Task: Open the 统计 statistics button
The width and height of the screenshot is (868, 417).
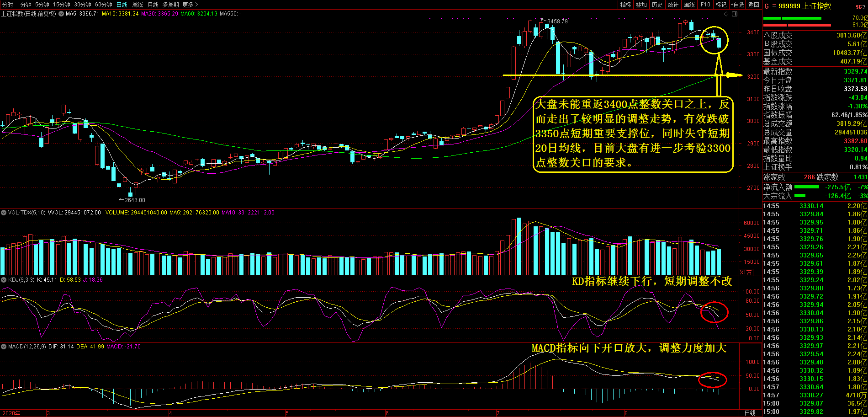Action: 673,5
